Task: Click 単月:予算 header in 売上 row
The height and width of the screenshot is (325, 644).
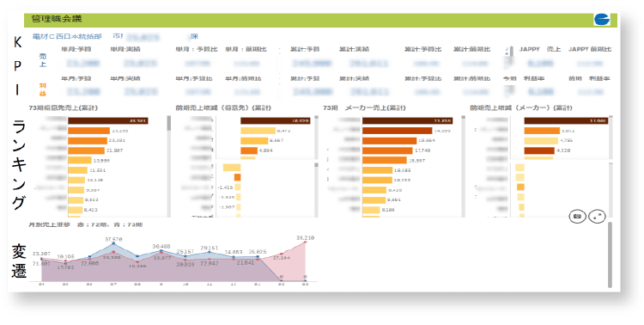Action: [76, 49]
